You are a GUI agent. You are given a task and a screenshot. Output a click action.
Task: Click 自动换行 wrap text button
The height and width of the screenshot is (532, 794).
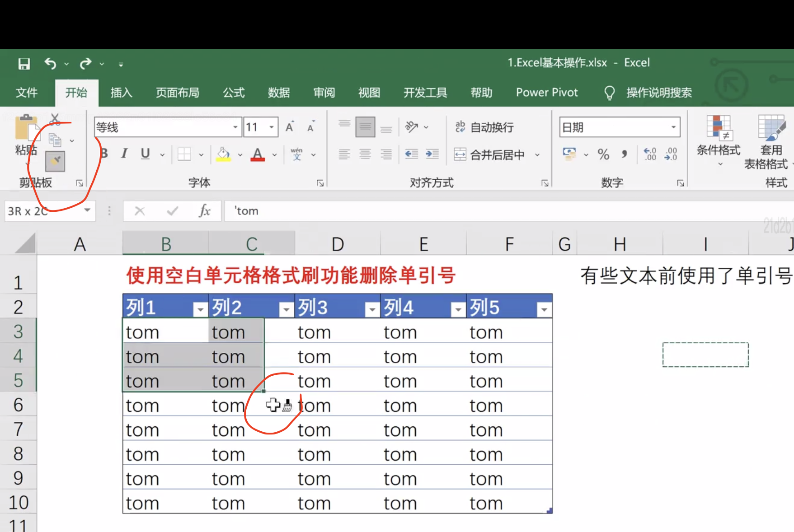click(484, 127)
